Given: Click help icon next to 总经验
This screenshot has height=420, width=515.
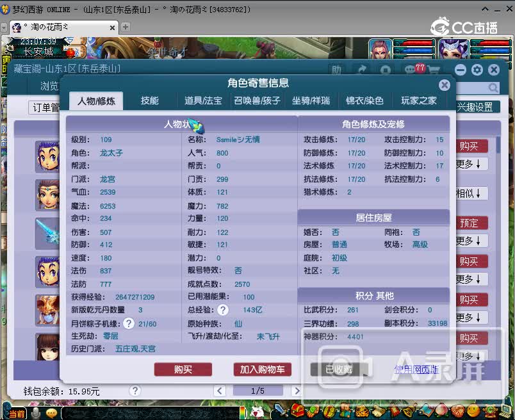Looking at the screenshot, I should tap(223, 310).
